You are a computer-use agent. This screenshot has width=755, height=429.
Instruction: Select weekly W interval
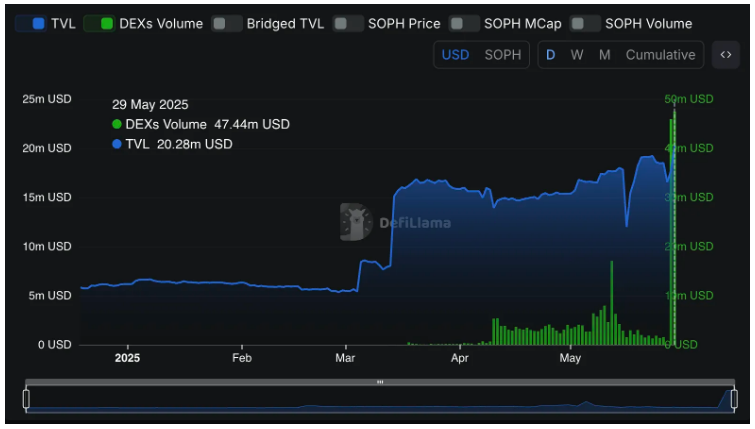577,55
